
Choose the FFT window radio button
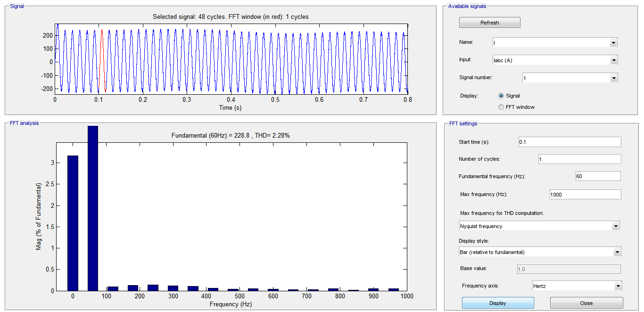pyautogui.click(x=501, y=107)
